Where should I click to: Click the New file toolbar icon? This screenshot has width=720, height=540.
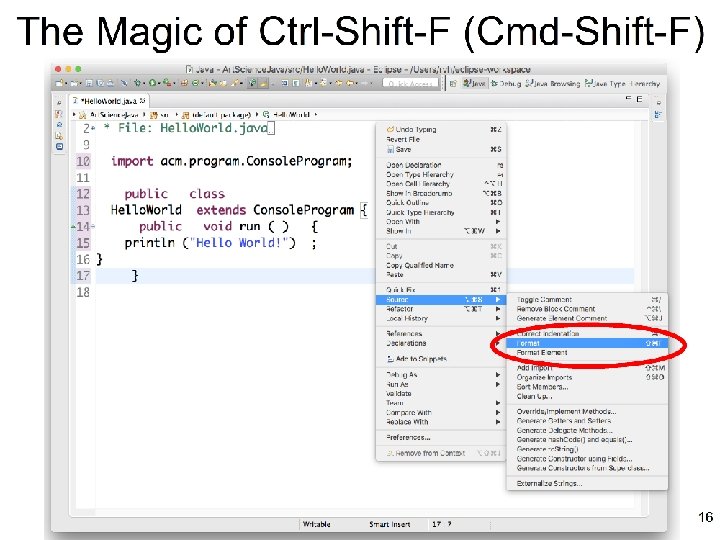pyautogui.click(x=60, y=83)
